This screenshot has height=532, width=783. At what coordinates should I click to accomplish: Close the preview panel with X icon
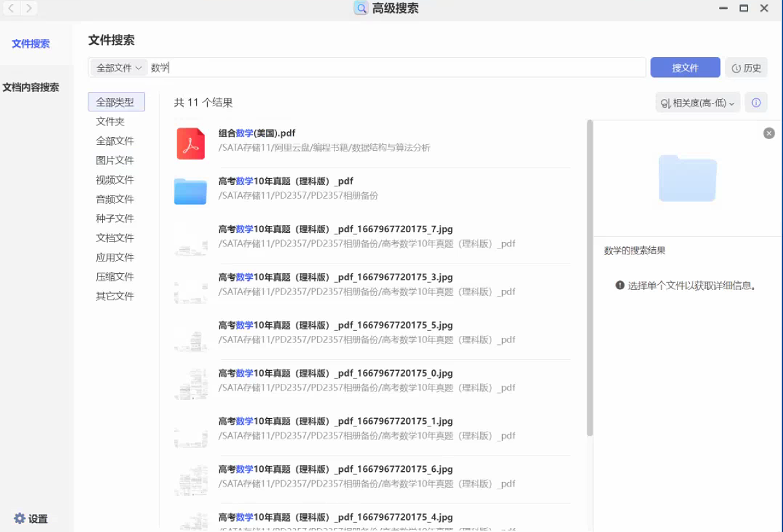click(769, 133)
